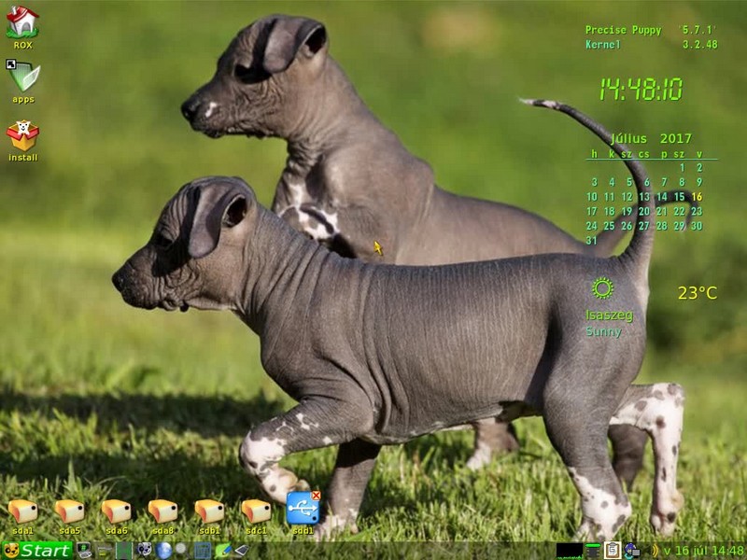Open the sda1 drive icon
This screenshot has height=560, width=747.
click(x=23, y=511)
